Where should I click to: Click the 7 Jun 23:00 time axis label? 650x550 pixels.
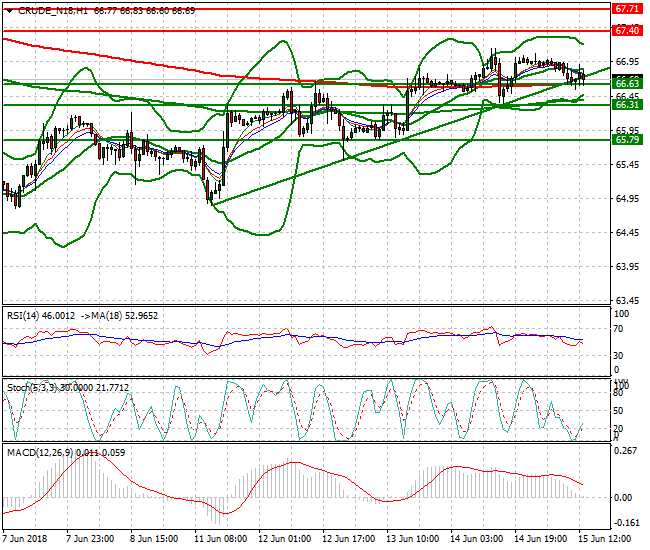pyautogui.click(x=90, y=539)
